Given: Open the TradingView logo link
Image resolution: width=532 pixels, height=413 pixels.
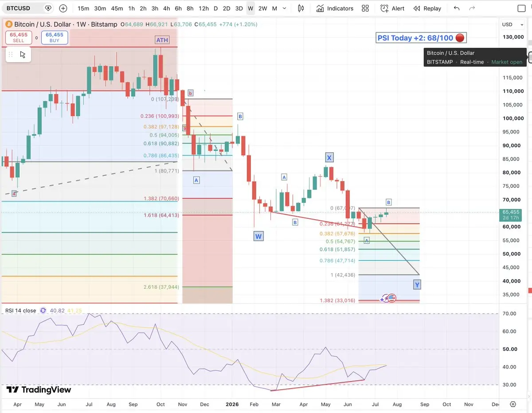Looking at the screenshot, I should [39, 389].
